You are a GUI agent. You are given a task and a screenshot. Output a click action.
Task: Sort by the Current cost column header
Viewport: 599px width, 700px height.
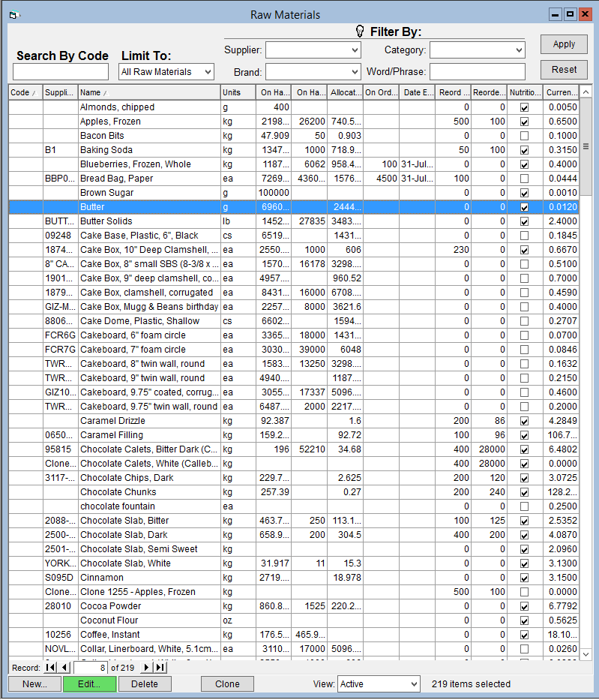point(561,92)
